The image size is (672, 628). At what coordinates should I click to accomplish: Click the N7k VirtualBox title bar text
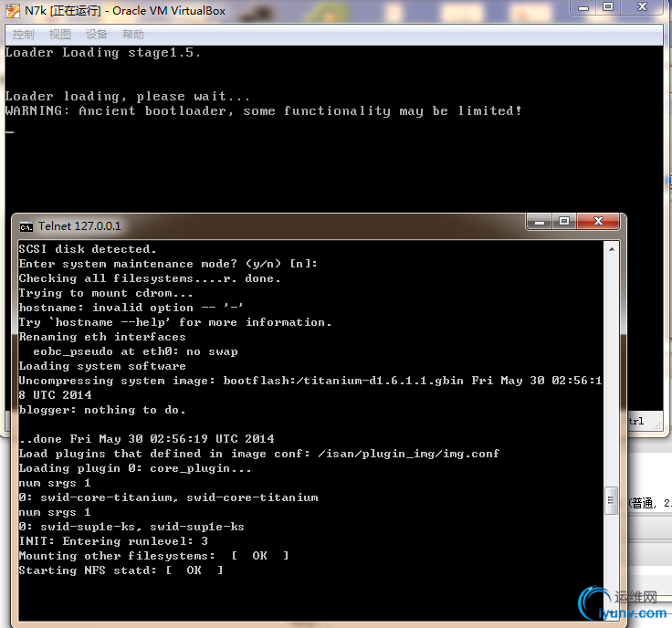[x=125, y=11]
